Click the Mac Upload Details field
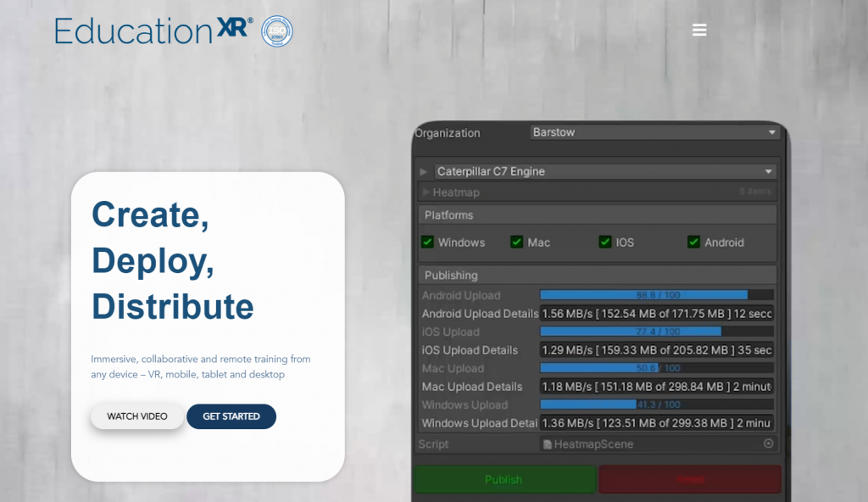This screenshot has height=502, width=868. [657, 387]
